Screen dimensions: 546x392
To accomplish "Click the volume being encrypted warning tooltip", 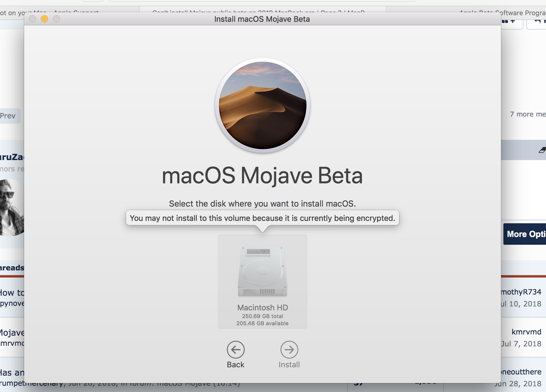I will click(262, 218).
